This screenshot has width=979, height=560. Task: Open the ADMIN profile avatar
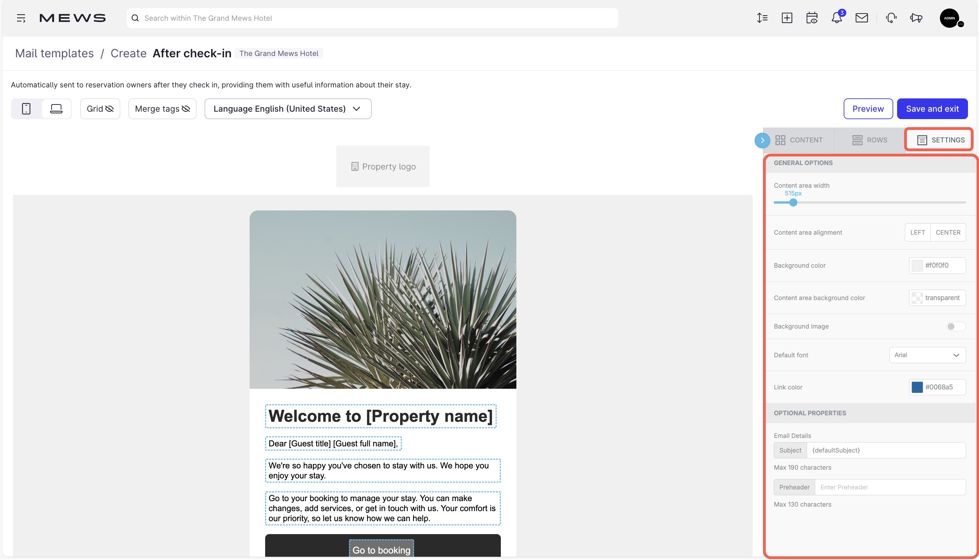coord(950,18)
